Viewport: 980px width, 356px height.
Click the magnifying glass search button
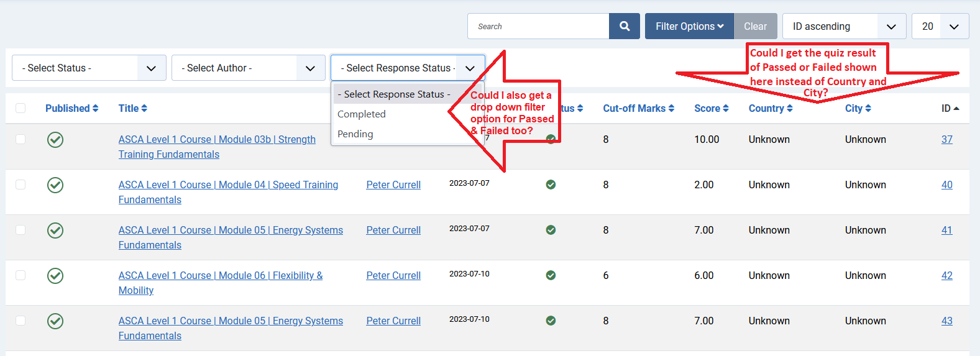(624, 26)
